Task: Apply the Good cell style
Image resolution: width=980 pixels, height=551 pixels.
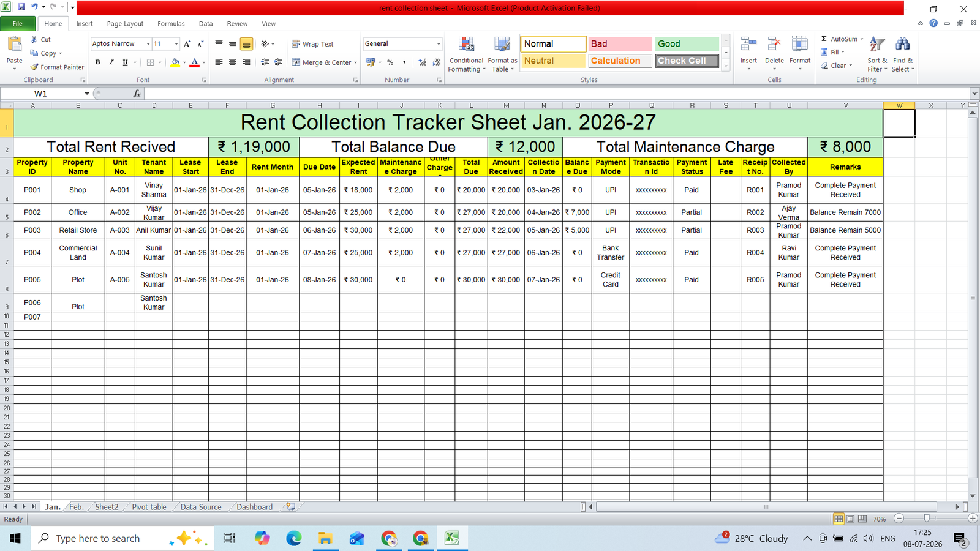Action: coord(687,44)
